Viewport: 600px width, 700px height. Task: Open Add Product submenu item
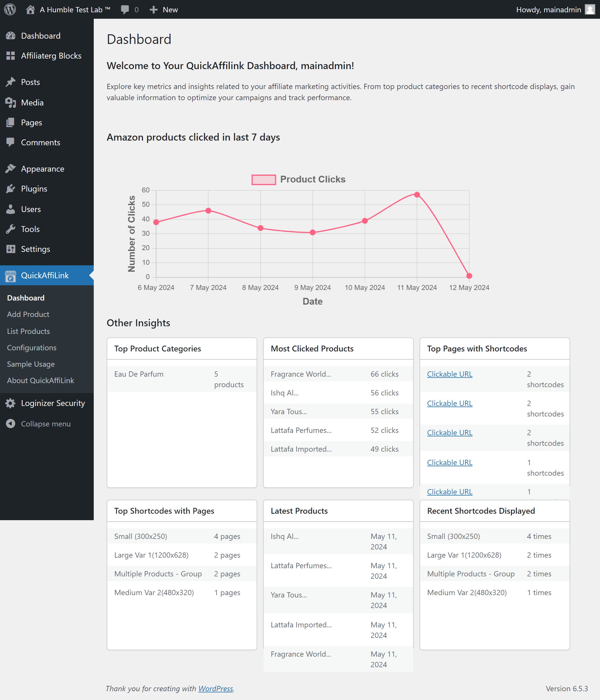[28, 315]
